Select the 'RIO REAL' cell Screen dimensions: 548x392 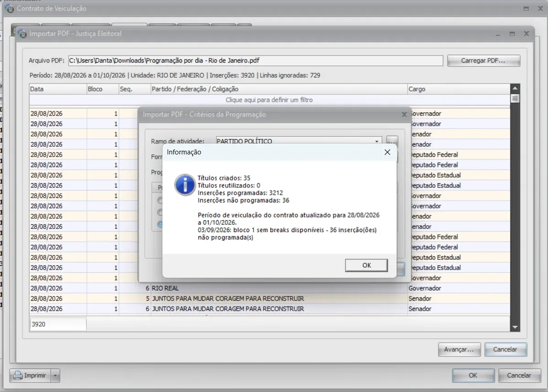pos(279,288)
